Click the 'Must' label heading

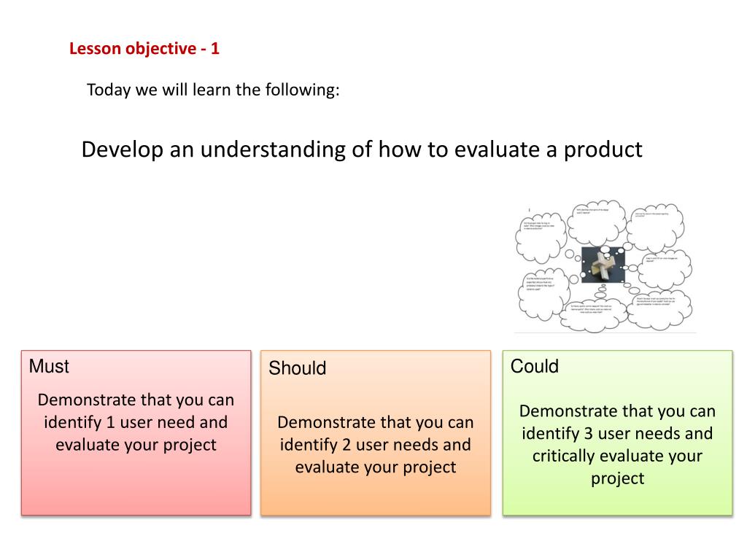(x=49, y=366)
